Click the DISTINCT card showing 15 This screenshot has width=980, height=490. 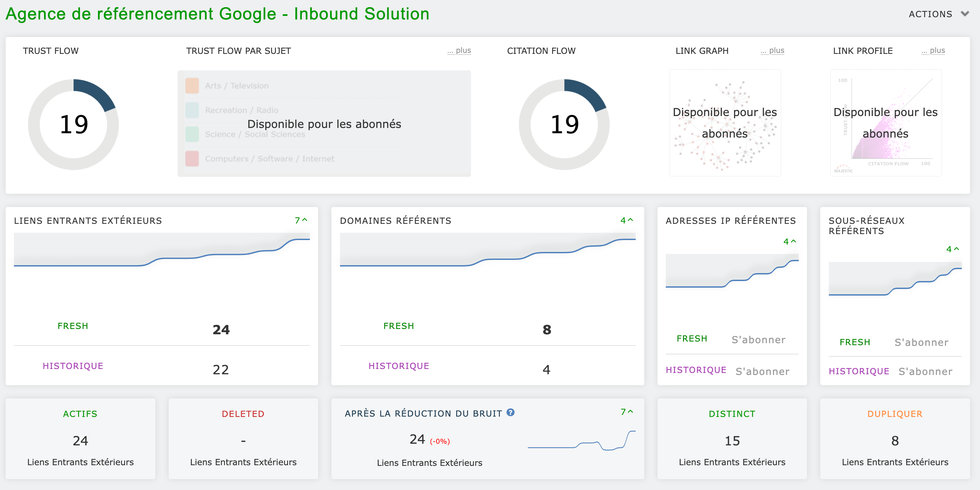pyautogui.click(x=732, y=439)
